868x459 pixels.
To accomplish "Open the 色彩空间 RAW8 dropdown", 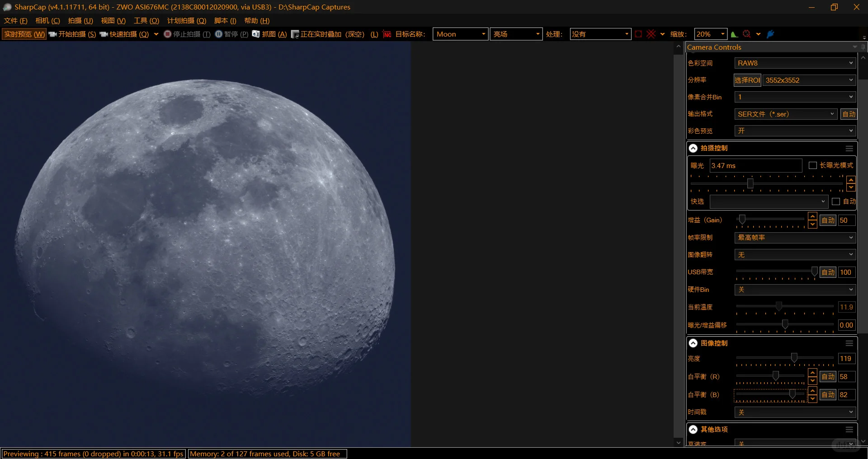I will point(795,63).
